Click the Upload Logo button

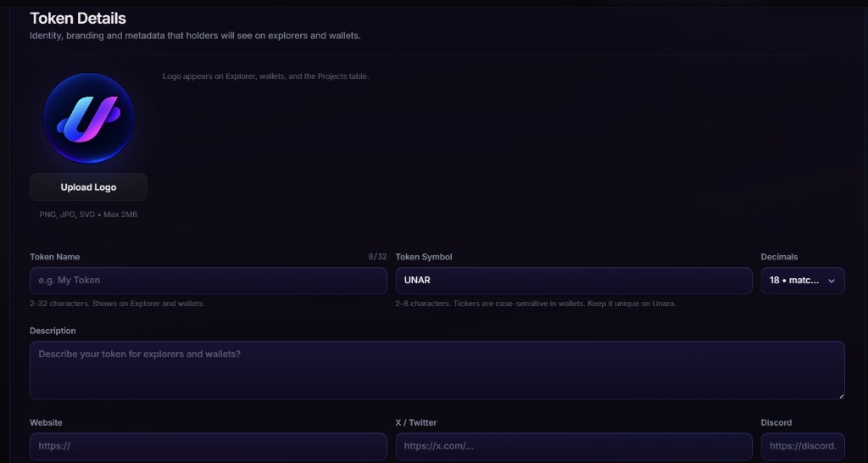tap(88, 187)
